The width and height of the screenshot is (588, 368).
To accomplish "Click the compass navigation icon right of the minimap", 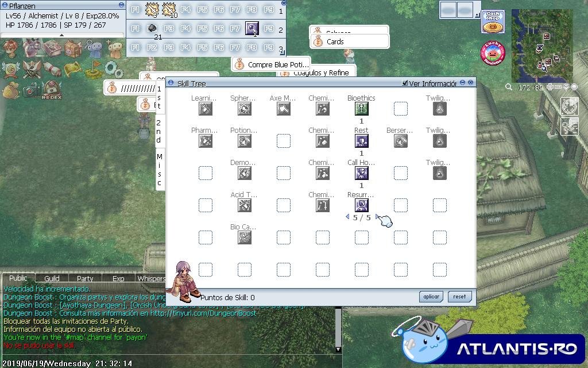I will coord(569,106).
